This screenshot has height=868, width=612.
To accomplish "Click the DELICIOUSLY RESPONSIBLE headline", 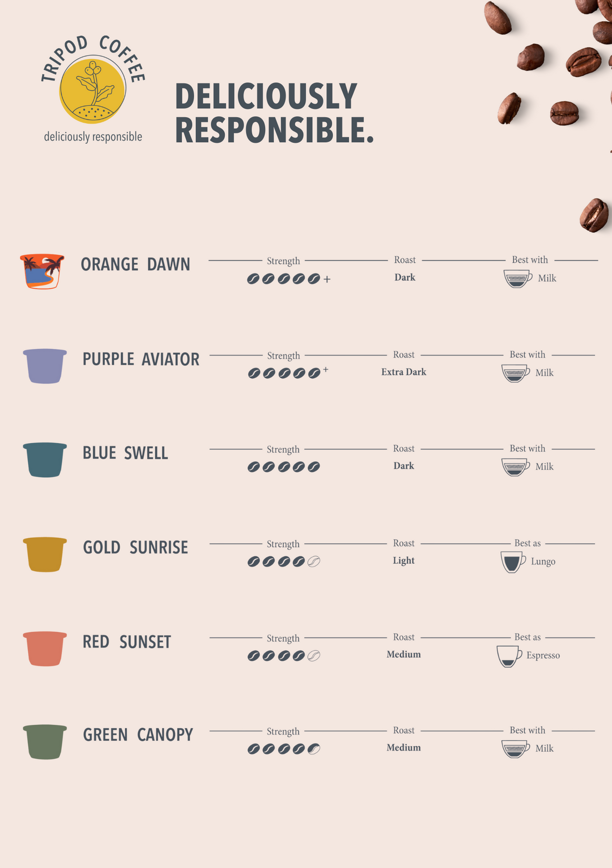I will [274, 113].
